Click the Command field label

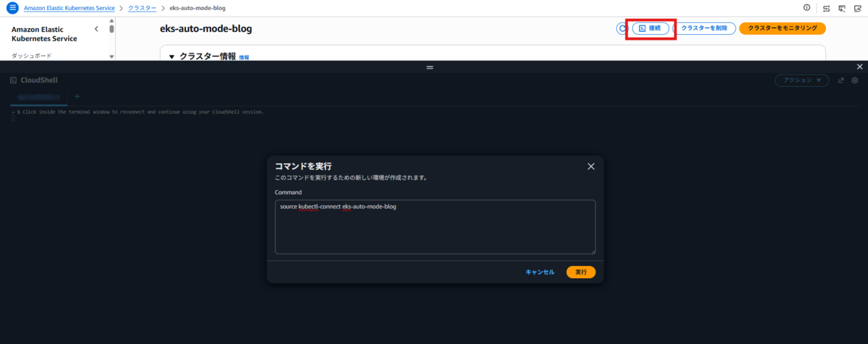coord(289,192)
